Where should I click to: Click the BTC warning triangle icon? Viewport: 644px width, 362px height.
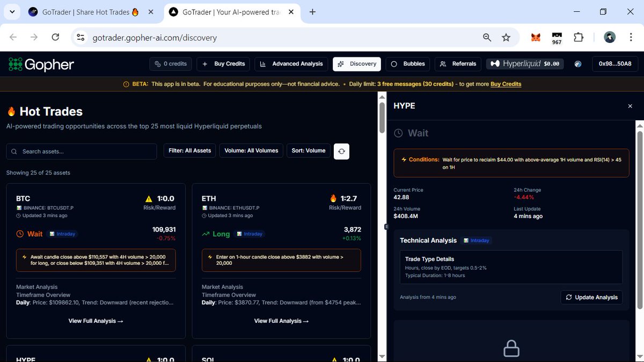pos(149,198)
